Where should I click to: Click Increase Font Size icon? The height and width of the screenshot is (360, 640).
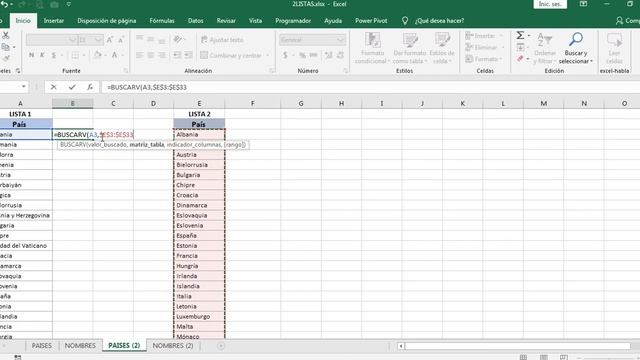coord(109,40)
